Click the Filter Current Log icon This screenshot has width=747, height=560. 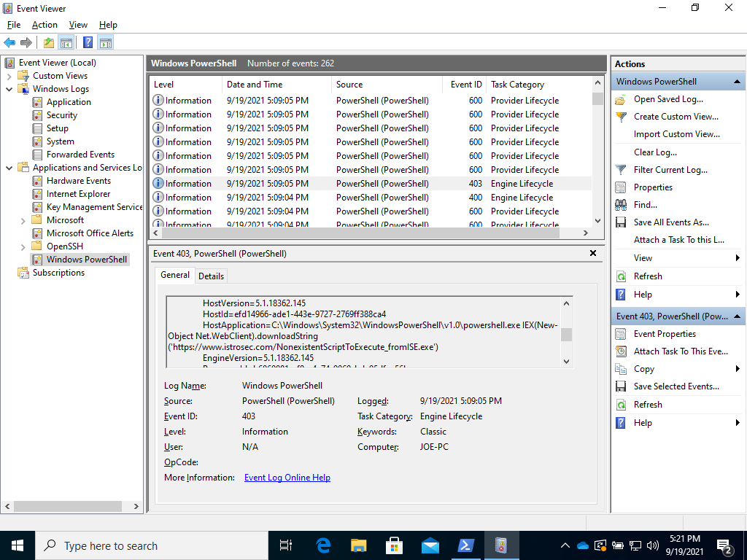621,170
